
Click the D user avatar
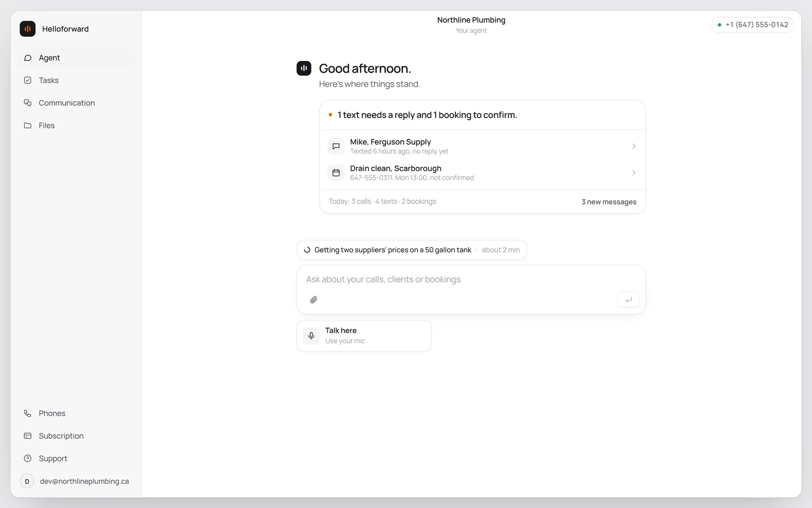point(27,481)
